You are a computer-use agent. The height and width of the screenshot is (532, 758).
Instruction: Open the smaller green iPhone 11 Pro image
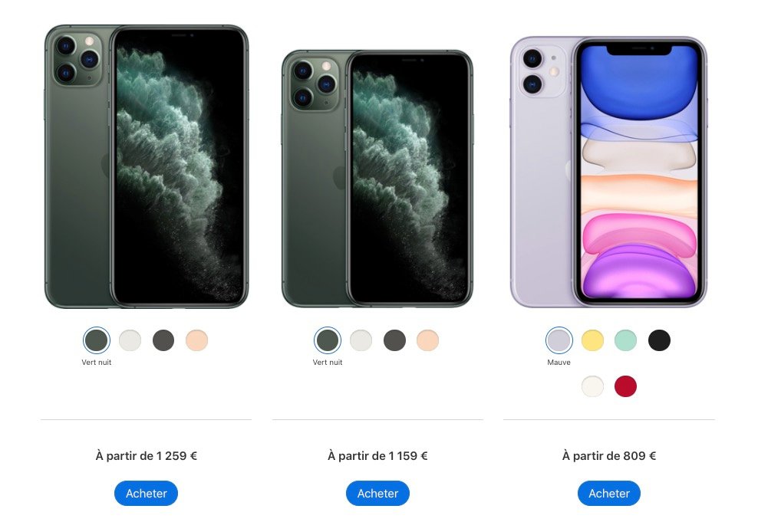377,179
